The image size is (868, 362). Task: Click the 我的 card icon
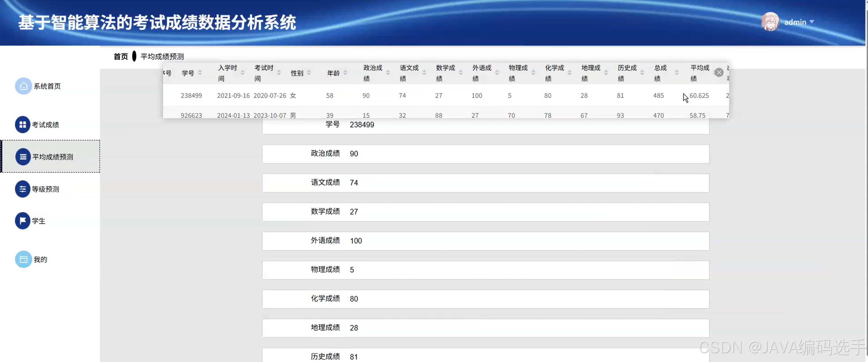click(23, 259)
